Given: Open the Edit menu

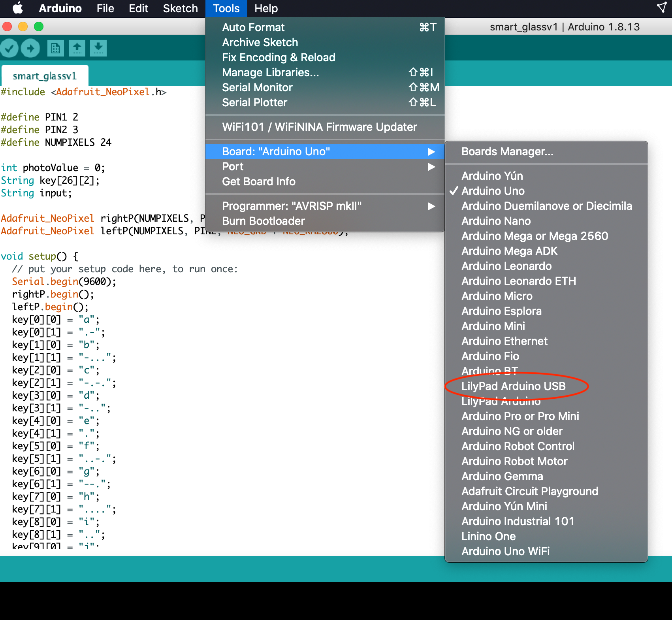Looking at the screenshot, I should 138,8.
